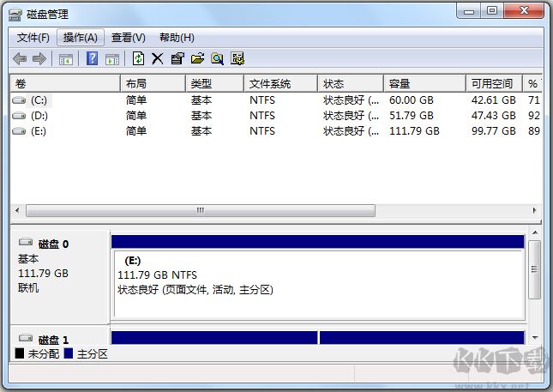This screenshot has width=553, height=392.
Task: Click the drive icon beside (C:)
Action: (x=19, y=100)
